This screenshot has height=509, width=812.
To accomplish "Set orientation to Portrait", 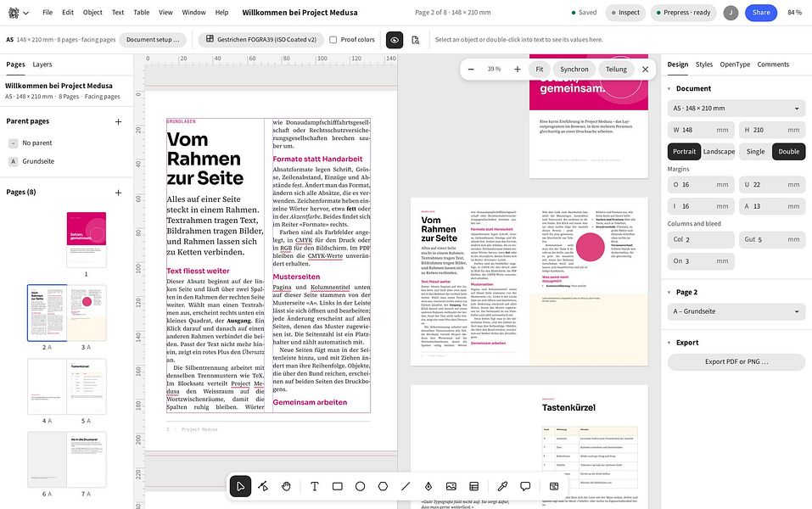I will 684,152.
